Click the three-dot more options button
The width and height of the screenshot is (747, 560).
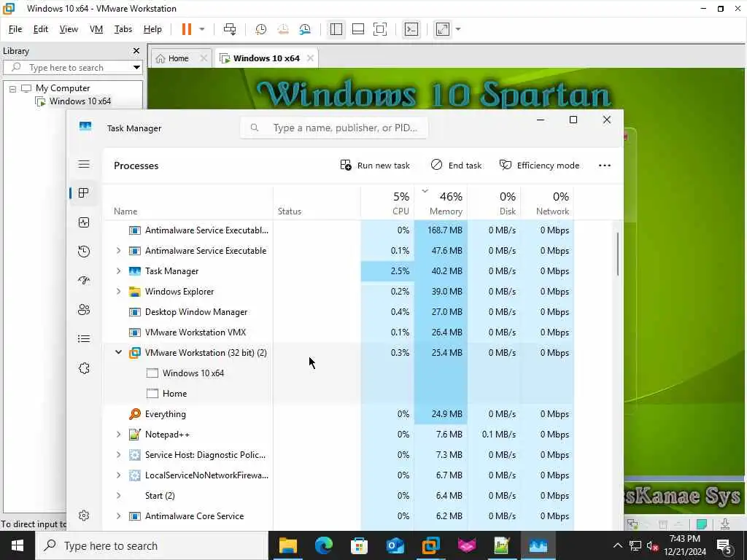coord(605,166)
